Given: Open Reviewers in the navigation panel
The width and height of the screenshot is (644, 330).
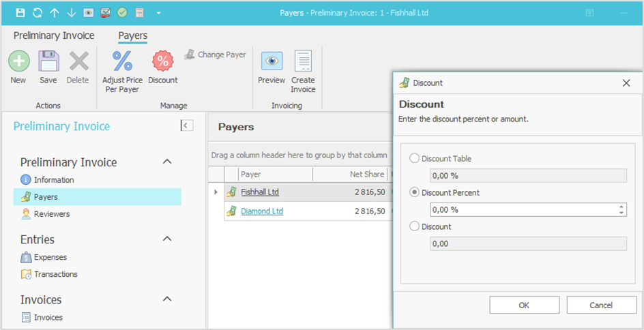Looking at the screenshot, I should (x=52, y=214).
